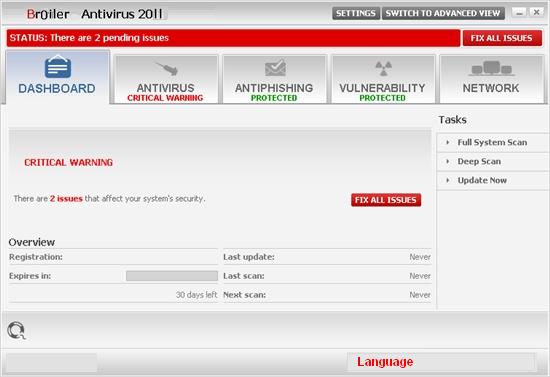Switch to the Vulnerability Protected tab
The image size is (550, 377).
[383, 79]
